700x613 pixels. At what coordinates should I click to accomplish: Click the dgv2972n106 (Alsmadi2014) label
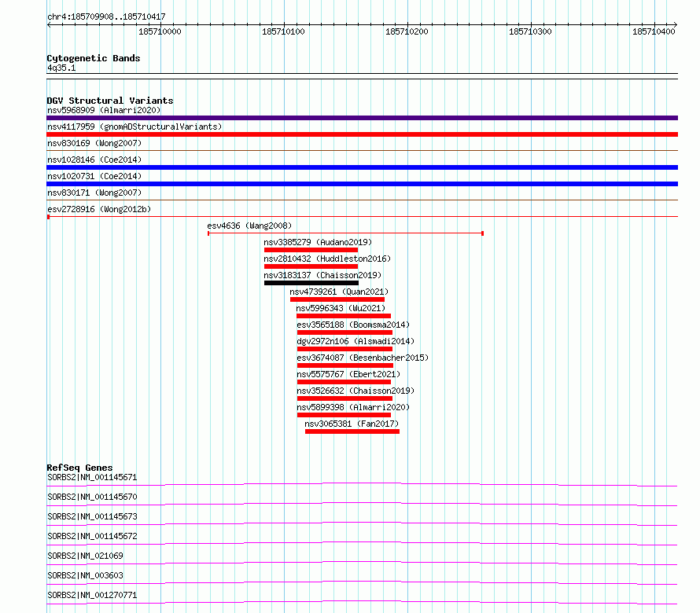tap(356, 341)
